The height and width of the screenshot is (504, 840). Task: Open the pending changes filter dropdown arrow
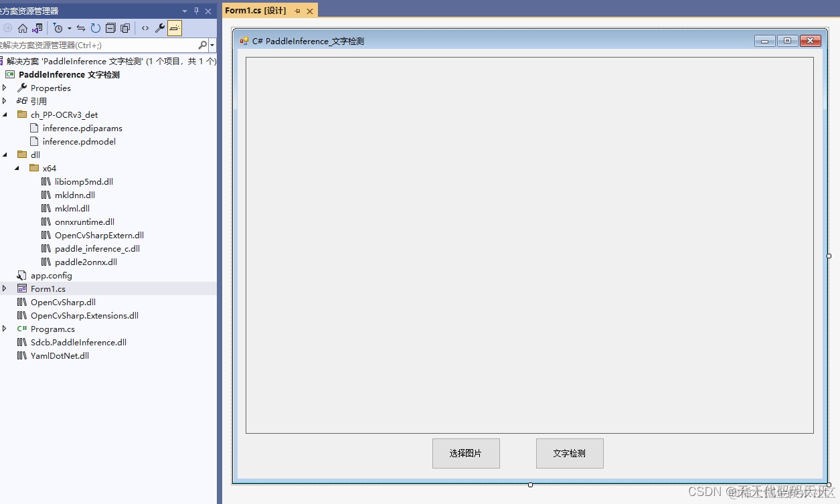click(x=69, y=29)
